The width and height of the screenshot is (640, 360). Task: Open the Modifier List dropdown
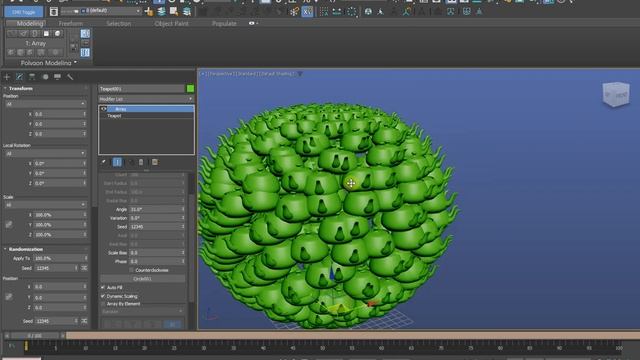(x=146, y=99)
